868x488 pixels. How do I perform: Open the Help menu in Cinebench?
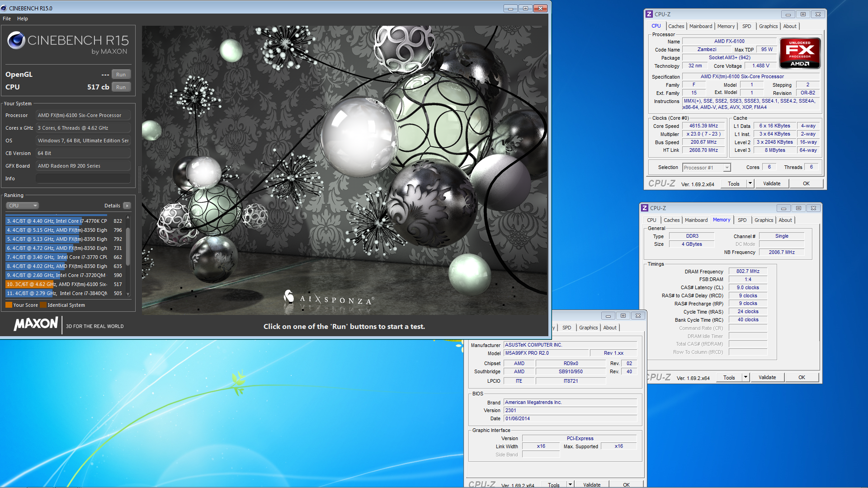click(23, 19)
